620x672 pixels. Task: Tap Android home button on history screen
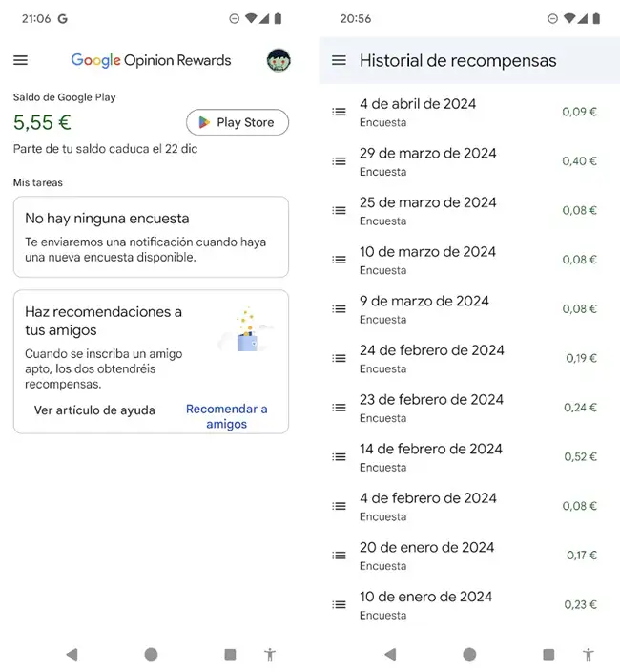pos(469,655)
